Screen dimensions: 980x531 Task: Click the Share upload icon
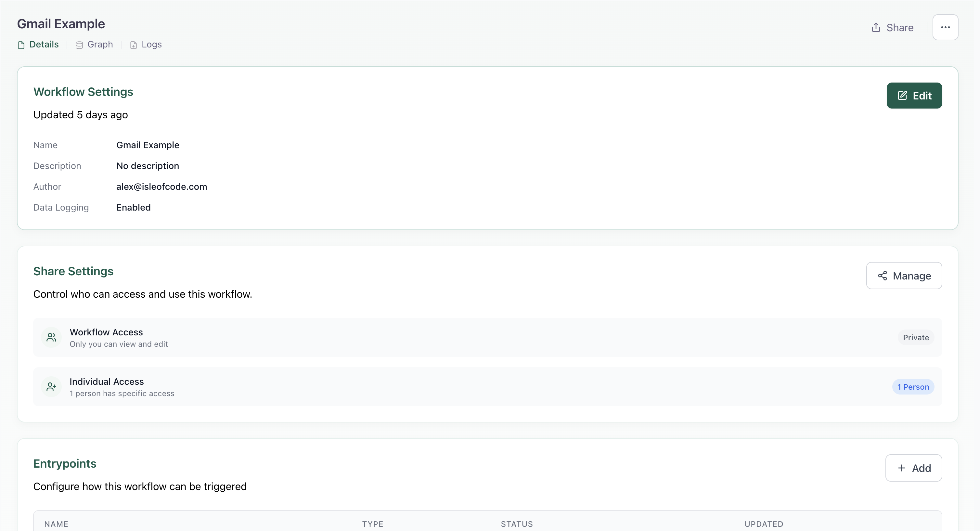[876, 27]
